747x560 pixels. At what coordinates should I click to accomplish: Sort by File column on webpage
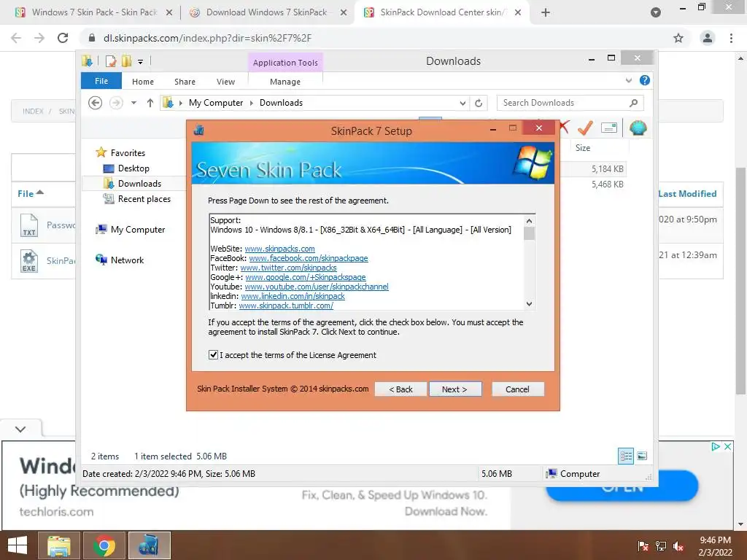(31, 193)
